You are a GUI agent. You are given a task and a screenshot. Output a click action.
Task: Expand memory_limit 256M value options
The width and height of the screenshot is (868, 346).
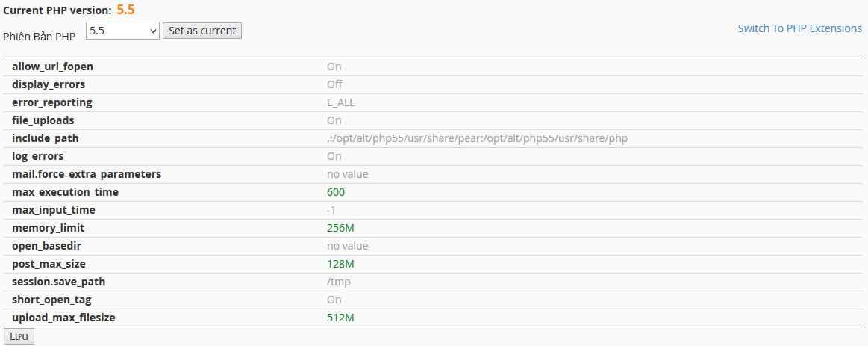click(x=340, y=228)
